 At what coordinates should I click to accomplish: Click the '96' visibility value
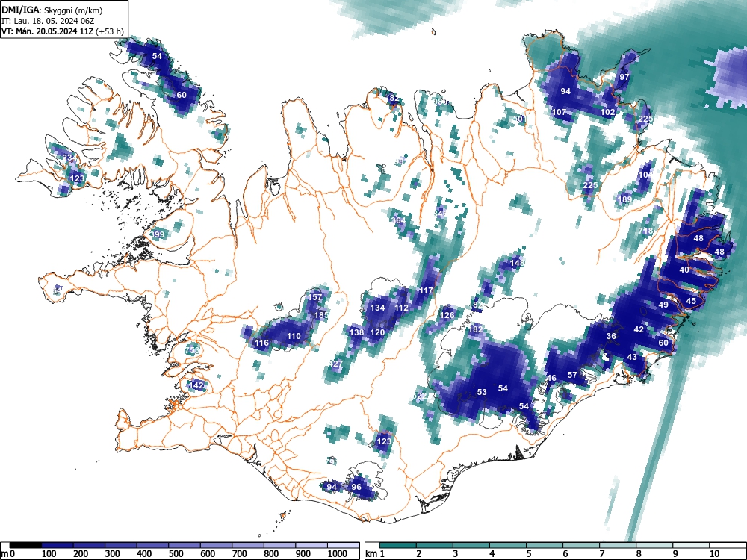356,487
